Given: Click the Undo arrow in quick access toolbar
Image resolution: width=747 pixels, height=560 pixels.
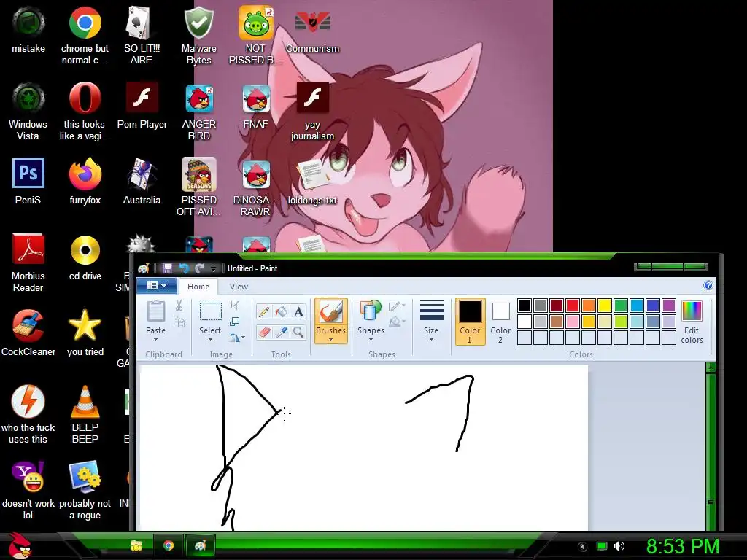Looking at the screenshot, I should pos(184,268).
